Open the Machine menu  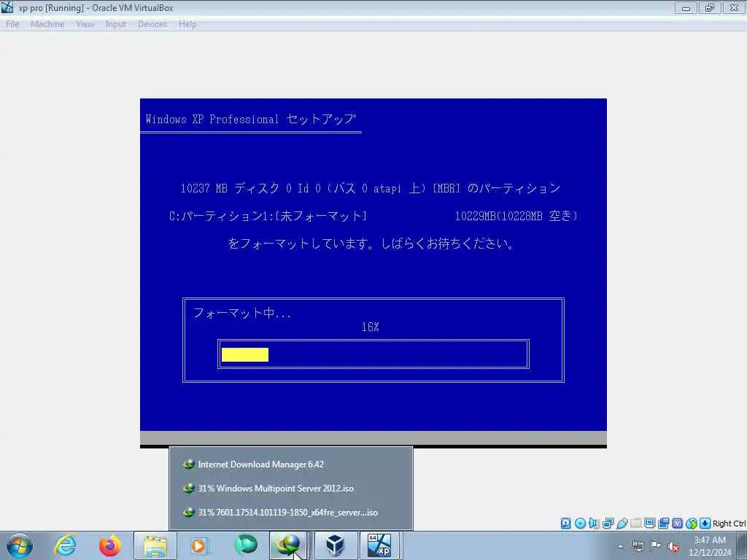pyautogui.click(x=47, y=24)
